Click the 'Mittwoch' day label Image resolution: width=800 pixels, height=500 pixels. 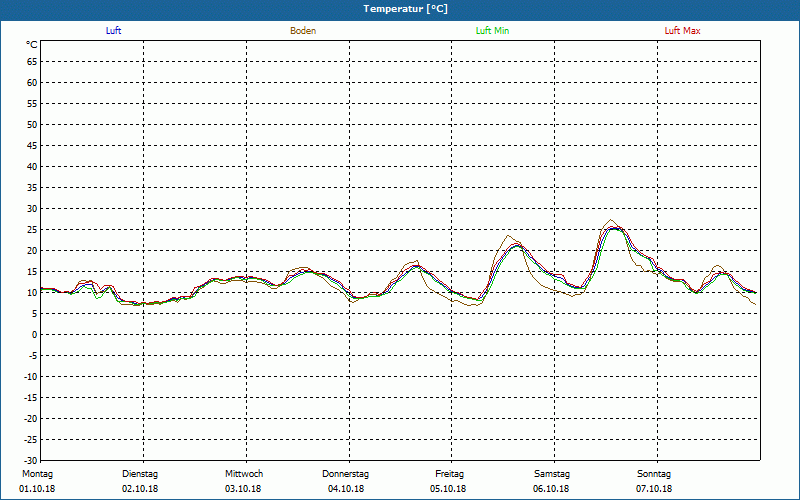coord(244,474)
